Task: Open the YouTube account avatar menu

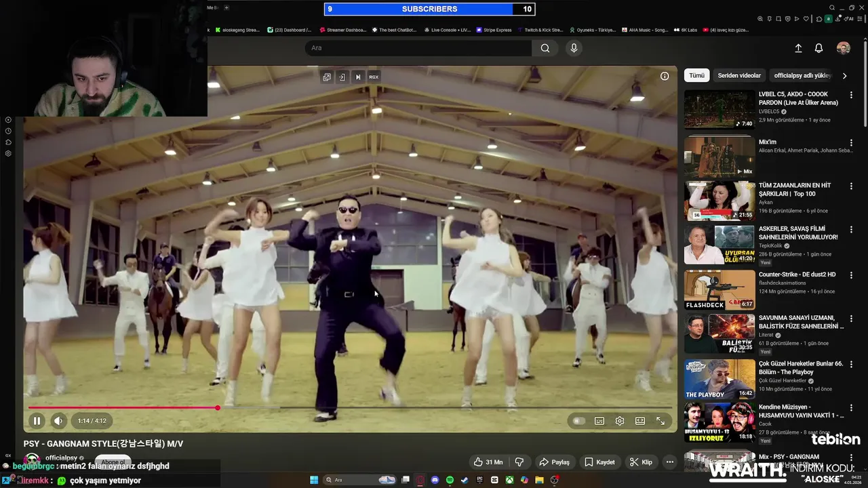Action: [844, 48]
